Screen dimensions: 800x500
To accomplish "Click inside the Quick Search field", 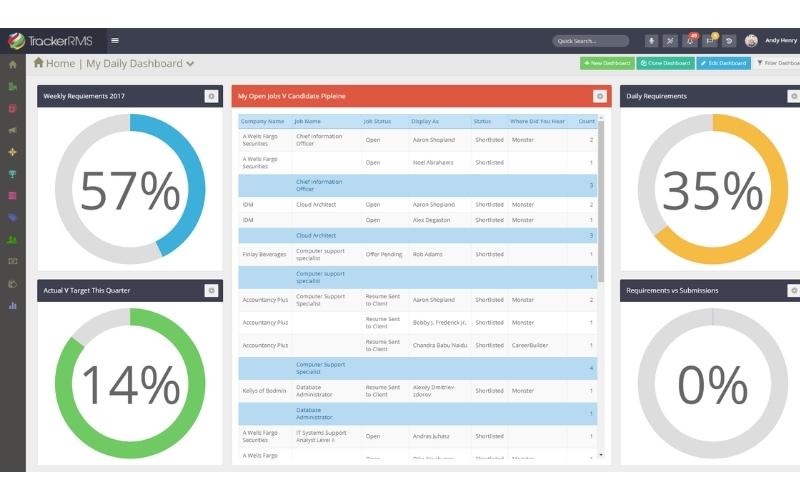I will 590,41.
